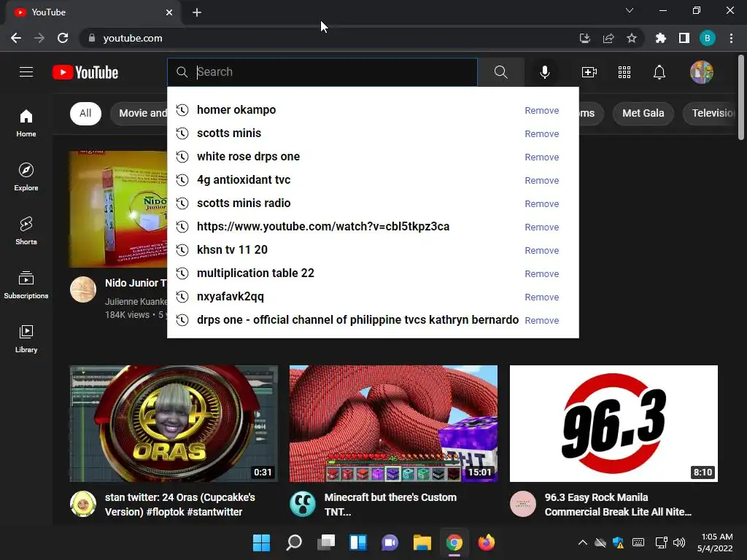Reload the page with refresh icon
The width and height of the screenshot is (747, 560).
click(63, 38)
